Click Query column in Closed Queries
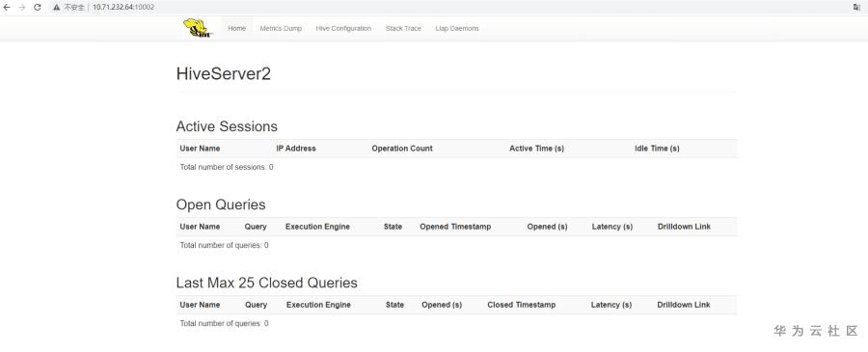Screen dimensions: 868x352 [257, 305]
